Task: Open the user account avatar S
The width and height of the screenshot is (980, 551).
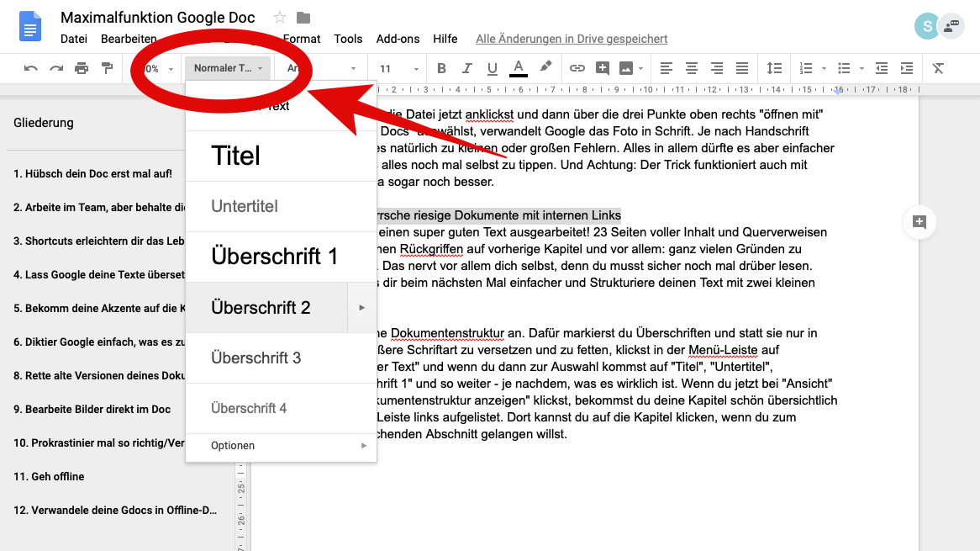Action: click(x=927, y=26)
